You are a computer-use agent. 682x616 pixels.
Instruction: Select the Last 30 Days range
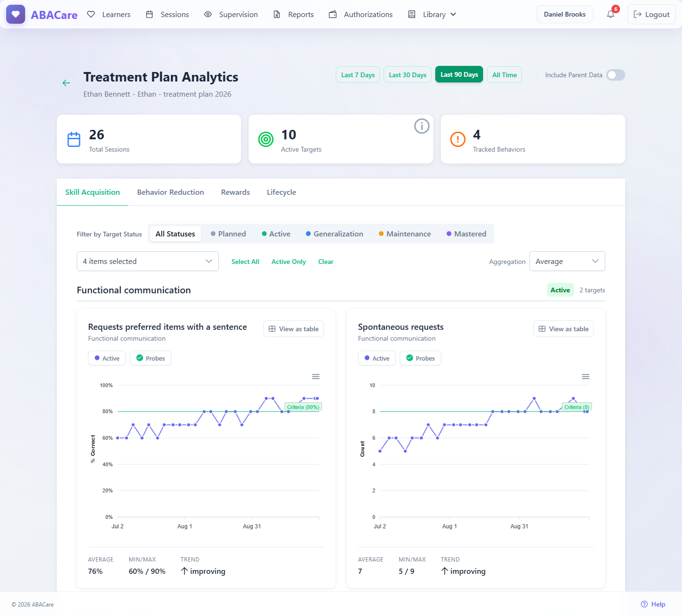click(x=407, y=75)
